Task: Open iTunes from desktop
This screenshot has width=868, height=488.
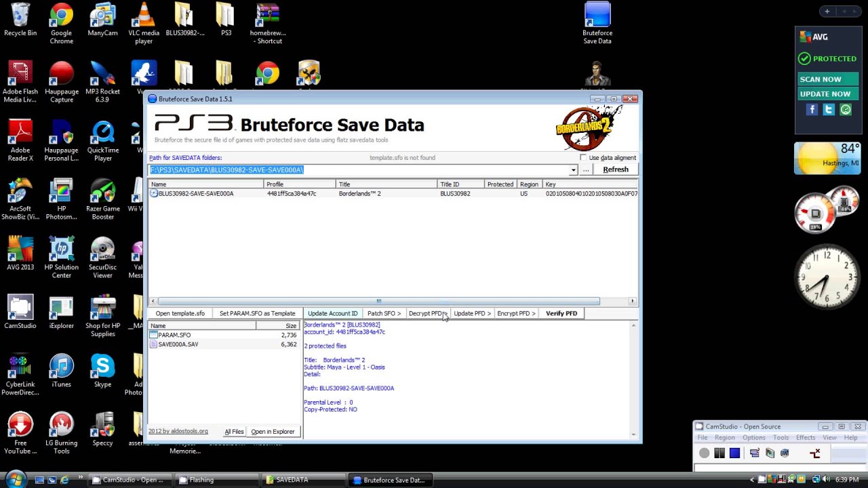Action: tap(61, 371)
